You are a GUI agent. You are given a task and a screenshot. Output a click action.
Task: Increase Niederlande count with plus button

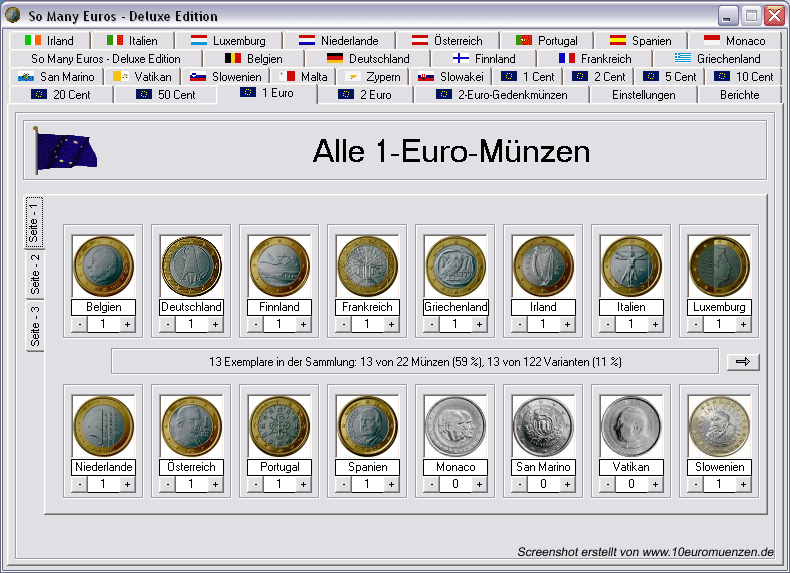[x=127, y=484]
